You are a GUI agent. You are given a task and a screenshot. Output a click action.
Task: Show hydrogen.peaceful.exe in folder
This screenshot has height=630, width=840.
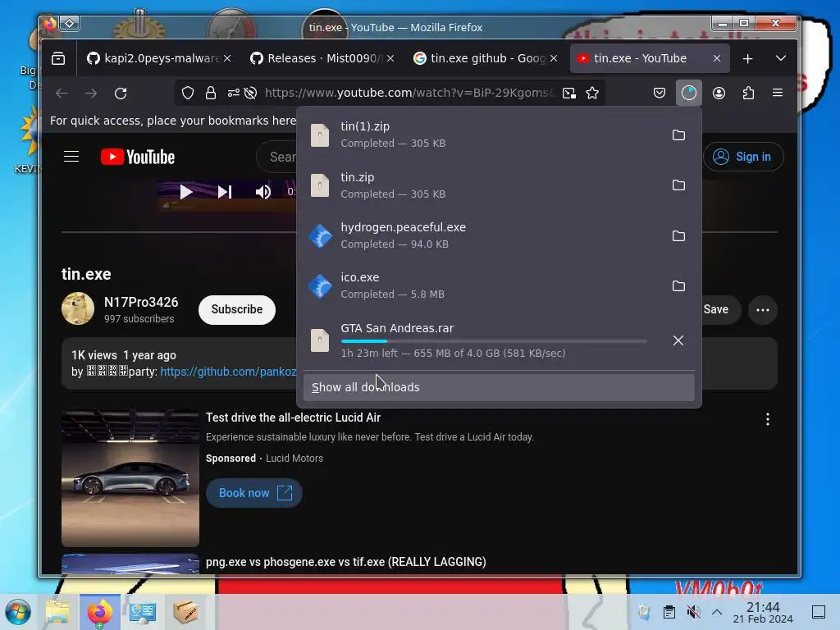pyautogui.click(x=678, y=235)
